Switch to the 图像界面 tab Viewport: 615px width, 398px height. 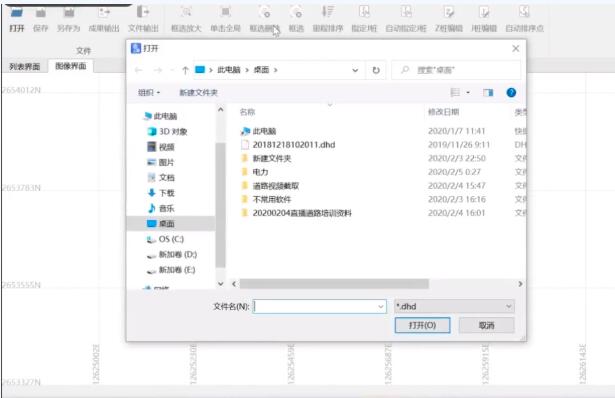click(x=71, y=66)
